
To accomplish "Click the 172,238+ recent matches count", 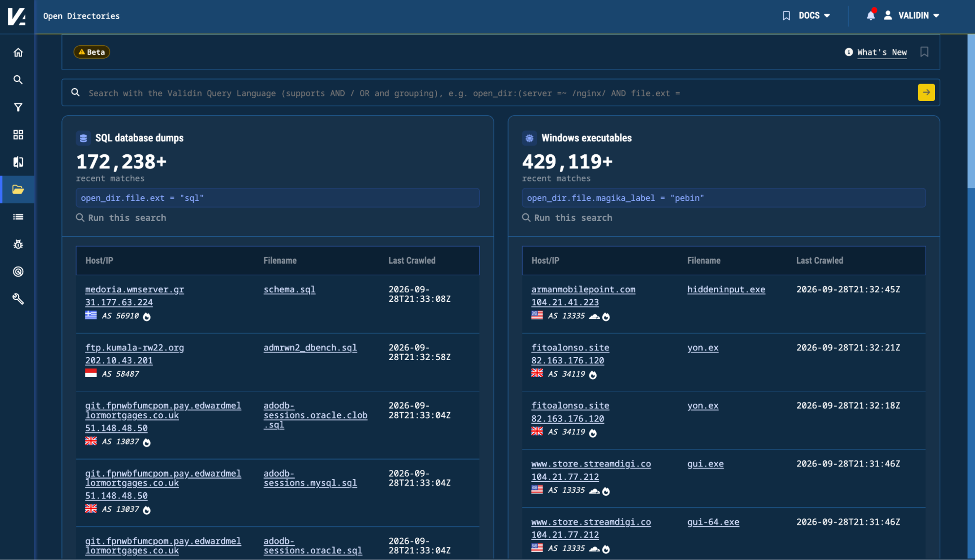I will point(121,161).
